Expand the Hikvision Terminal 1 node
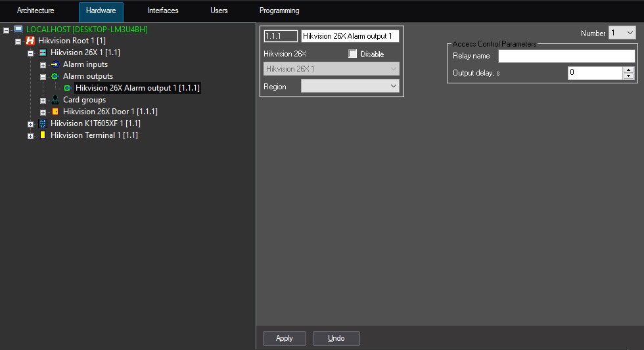The image size is (644, 350). point(30,136)
